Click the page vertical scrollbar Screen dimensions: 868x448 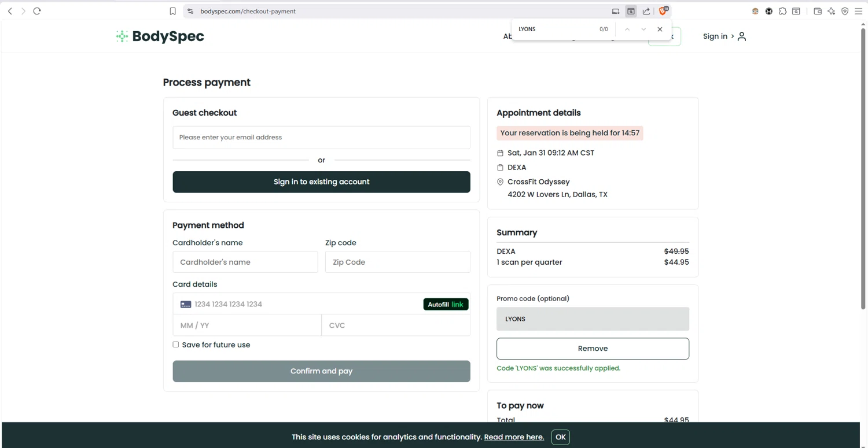pyautogui.click(x=863, y=168)
